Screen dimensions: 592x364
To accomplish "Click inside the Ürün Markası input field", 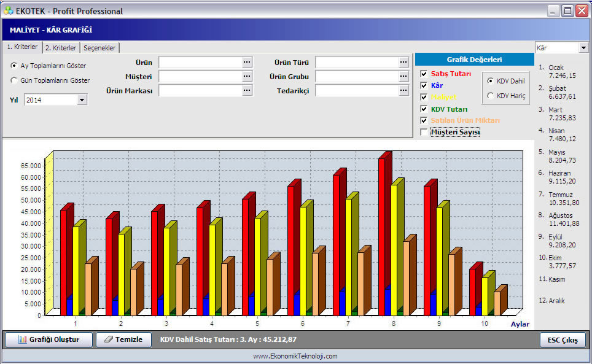I will click(x=201, y=90).
